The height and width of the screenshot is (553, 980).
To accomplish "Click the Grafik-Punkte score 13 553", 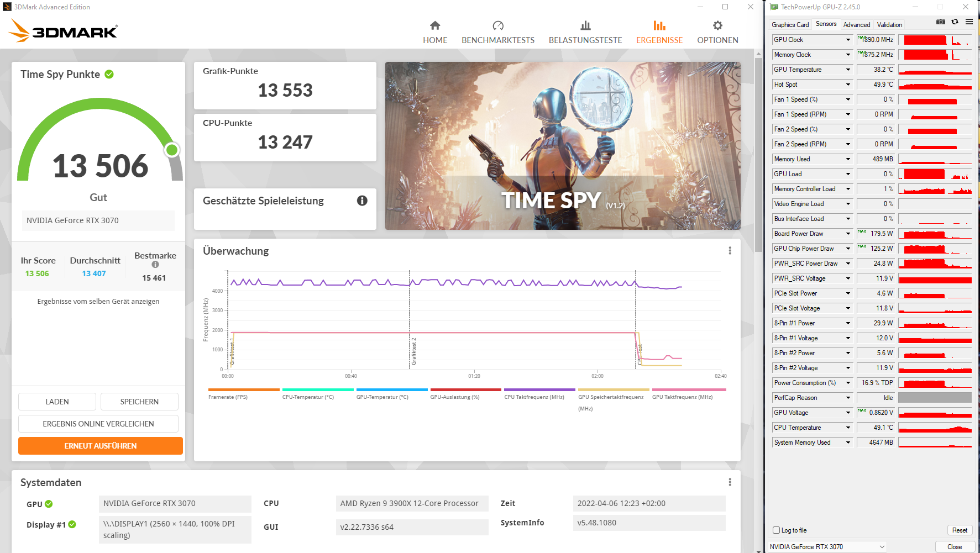I will (285, 90).
